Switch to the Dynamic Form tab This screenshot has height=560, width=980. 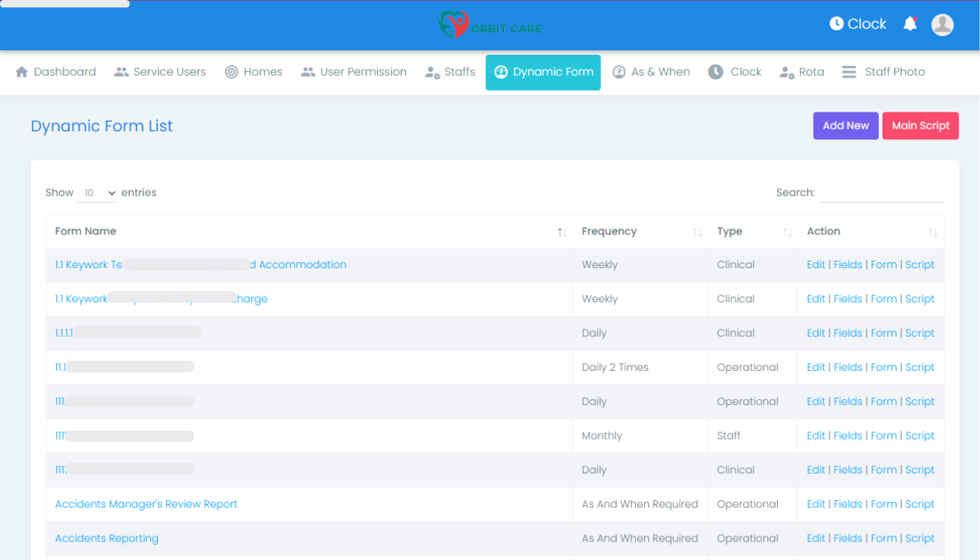tap(543, 72)
